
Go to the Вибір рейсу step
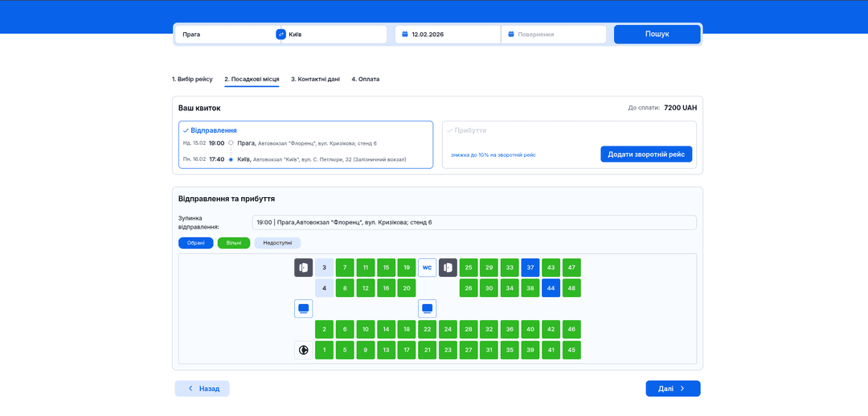(x=192, y=79)
